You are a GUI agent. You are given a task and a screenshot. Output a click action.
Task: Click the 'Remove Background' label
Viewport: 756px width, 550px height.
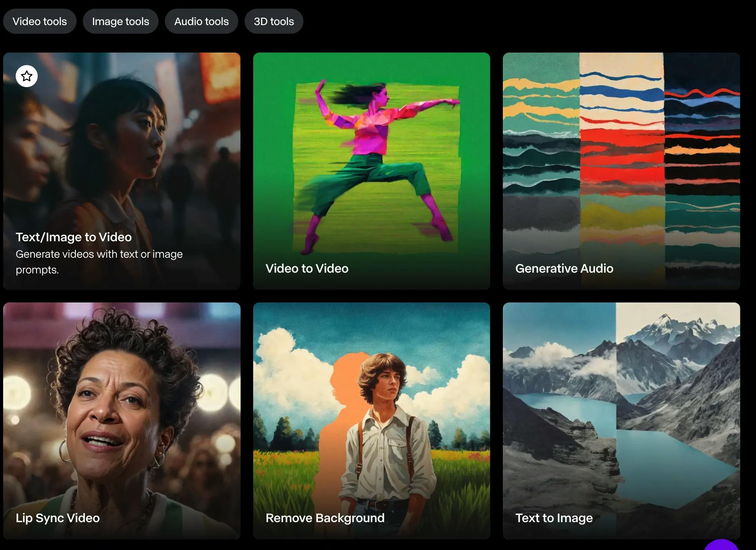tap(325, 518)
